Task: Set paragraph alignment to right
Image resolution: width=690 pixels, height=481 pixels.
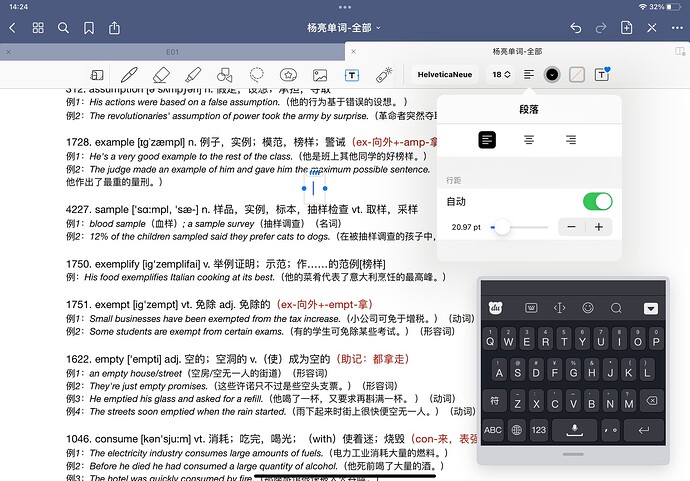Action: tap(571, 140)
